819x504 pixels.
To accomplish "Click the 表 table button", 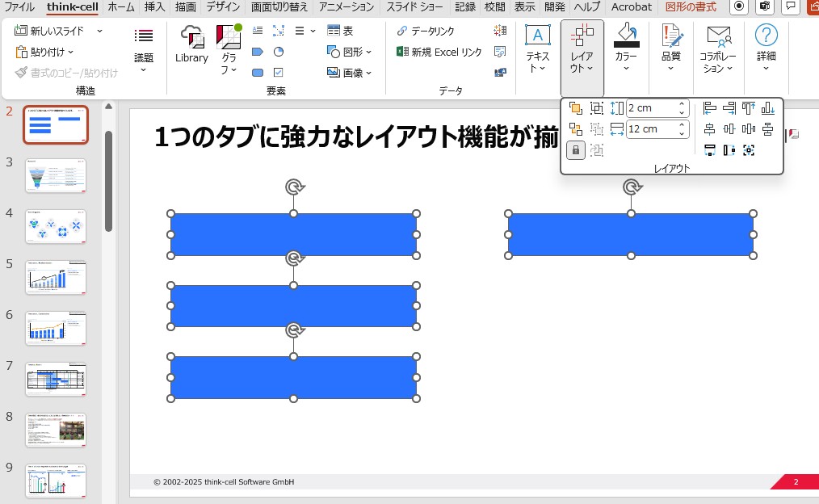I will [x=340, y=31].
